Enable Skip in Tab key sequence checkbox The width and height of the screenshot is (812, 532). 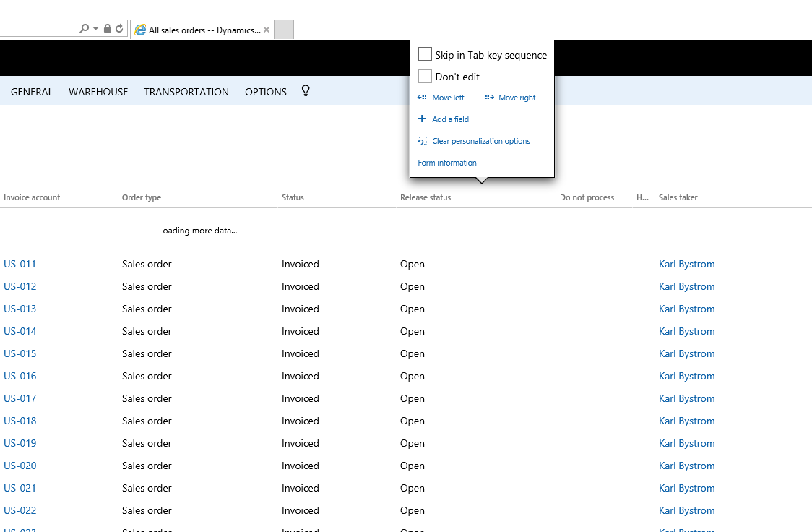coord(425,55)
